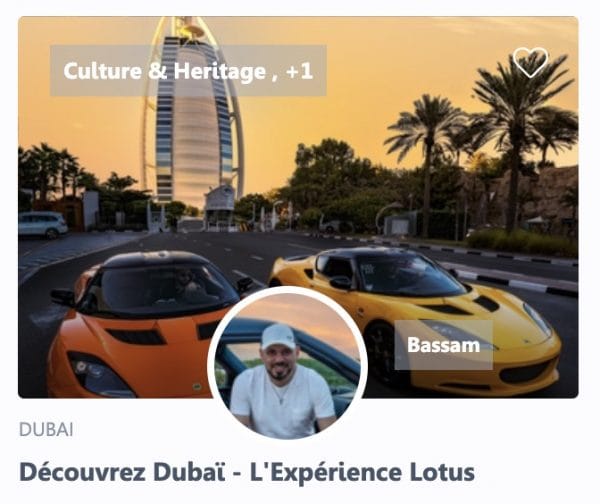Click the word Heritage in category tag

[x=220, y=72]
